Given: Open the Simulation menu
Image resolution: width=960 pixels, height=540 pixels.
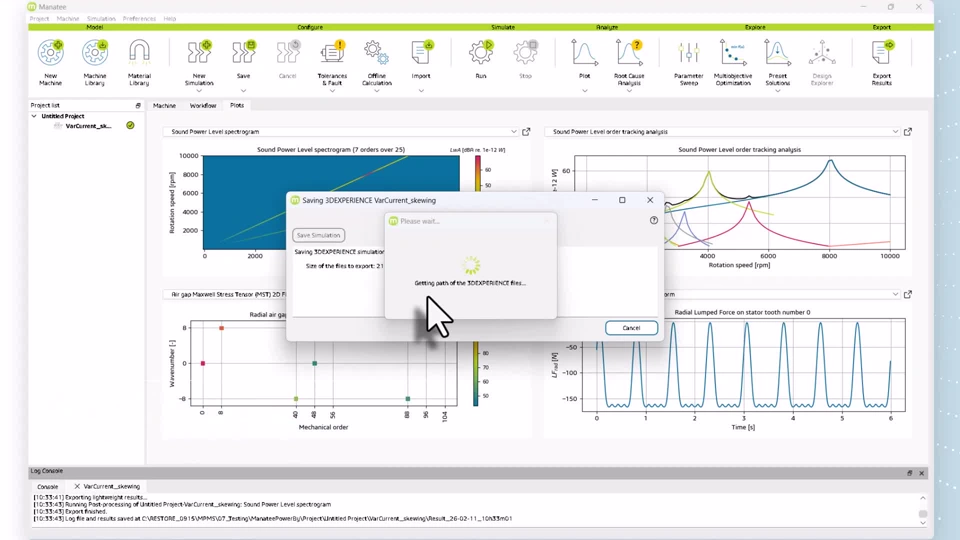Looking at the screenshot, I should (x=101, y=18).
